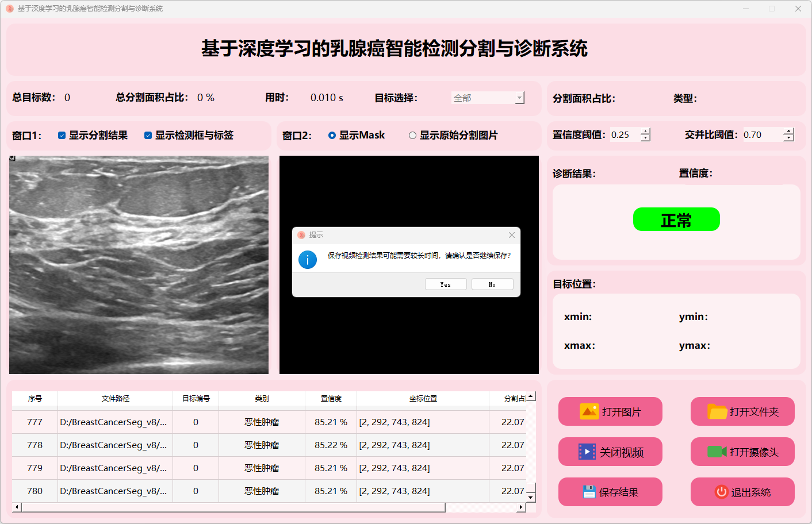This screenshot has width=812, height=524.
Task: Click horizontal scrollbar right arrow
Action: tap(521, 507)
